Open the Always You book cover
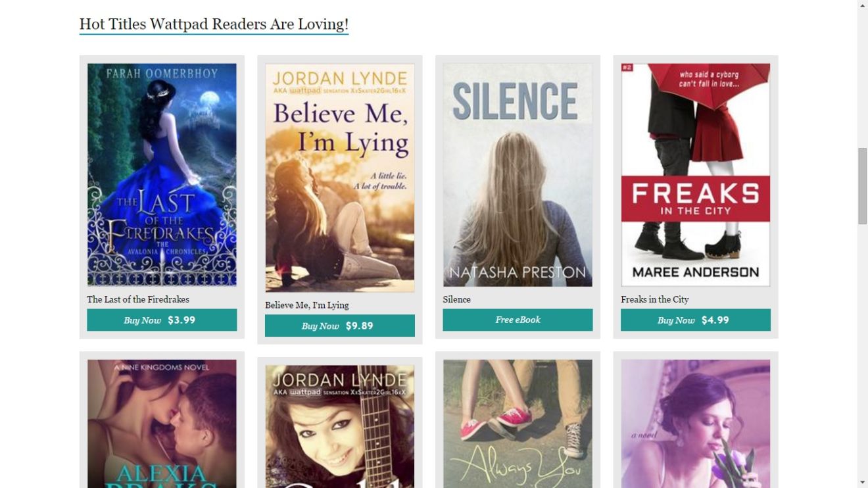 coord(518,424)
